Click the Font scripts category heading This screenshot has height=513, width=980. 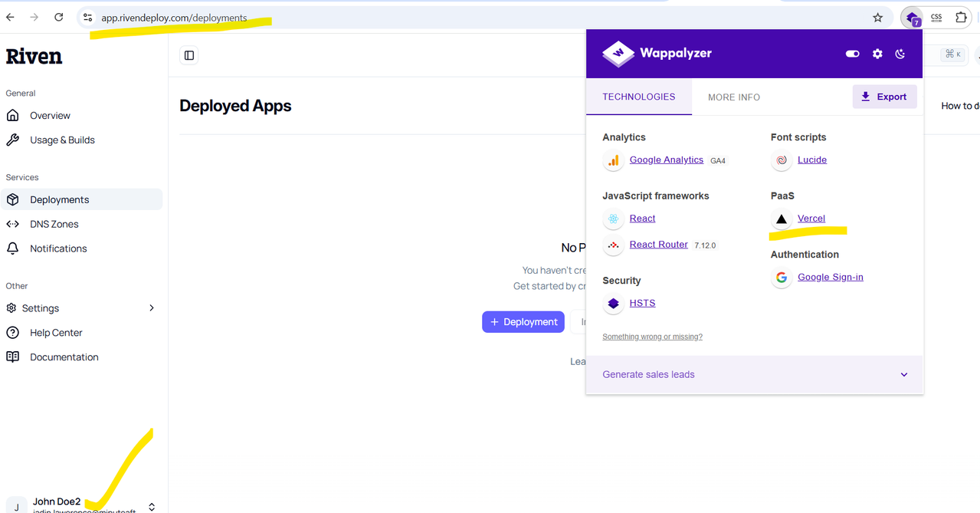point(798,137)
